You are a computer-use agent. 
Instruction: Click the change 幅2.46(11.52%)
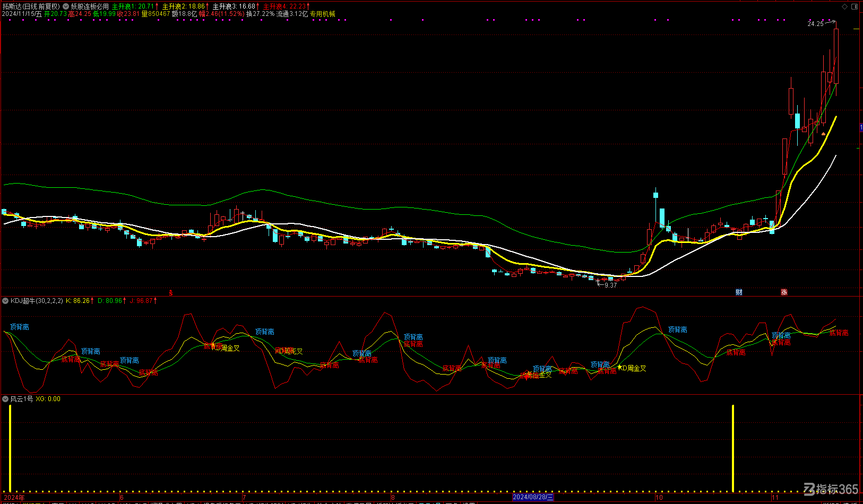[x=222, y=14]
